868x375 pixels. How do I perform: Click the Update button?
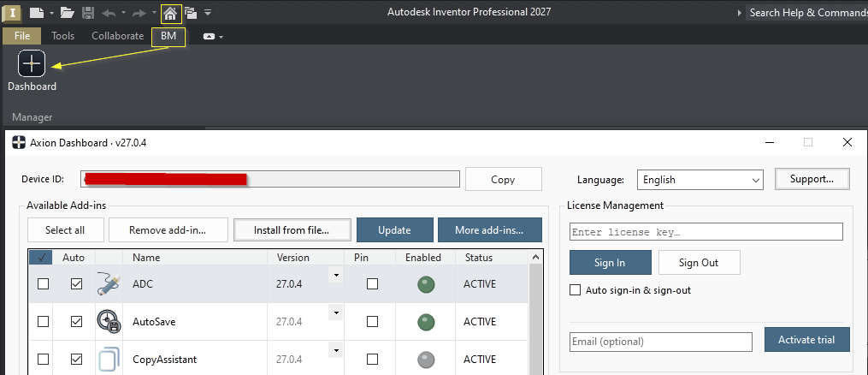(x=395, y=229)
